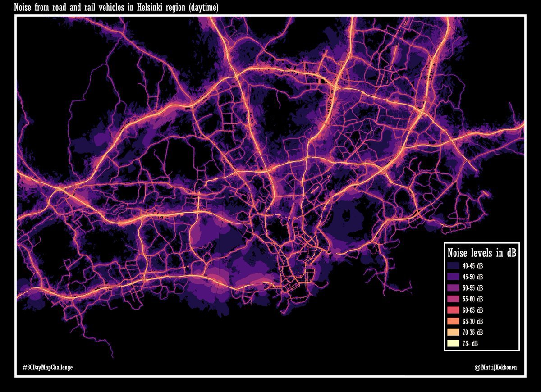This screenshot has width=541, height=392.
Task: Select the "60-65 dB" legend label text
Action: click(x=472, y=310)
